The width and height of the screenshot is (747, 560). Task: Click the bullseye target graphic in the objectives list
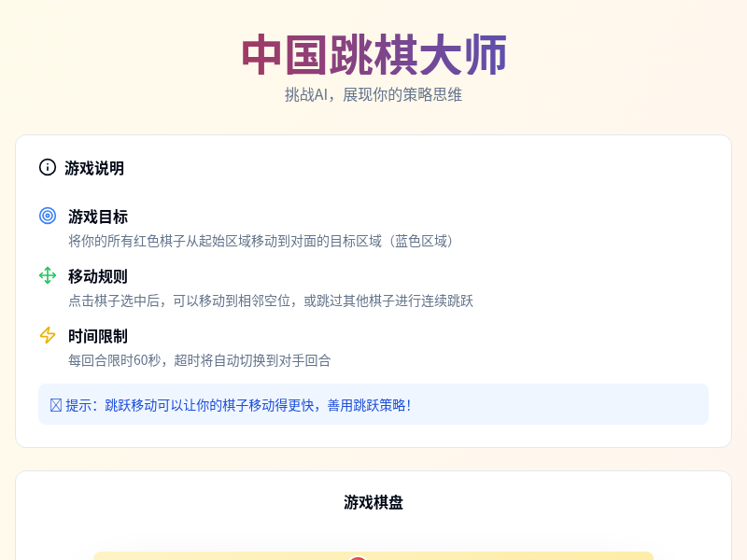pyautogui.click(x=48, y=216)
